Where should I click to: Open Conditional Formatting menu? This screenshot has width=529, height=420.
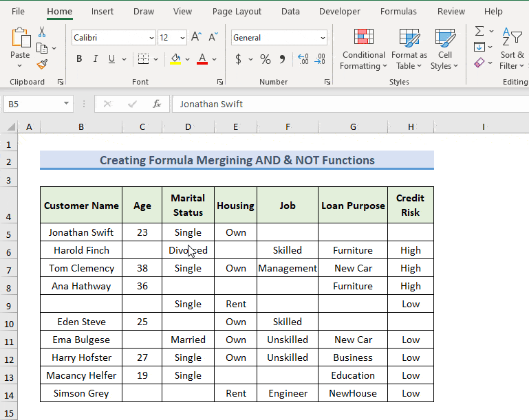click(x=363, y=49)
